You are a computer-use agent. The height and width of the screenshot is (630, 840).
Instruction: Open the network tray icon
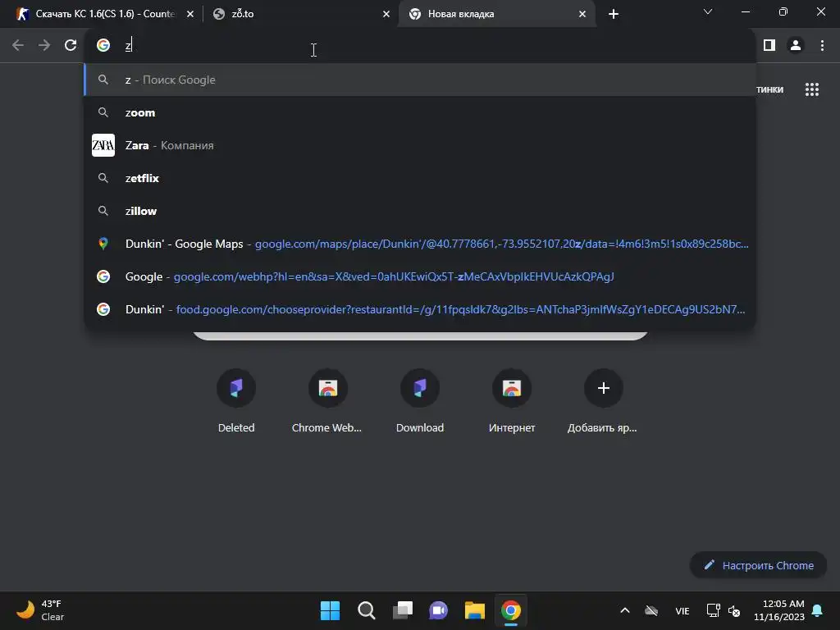[x=713, y=610]
